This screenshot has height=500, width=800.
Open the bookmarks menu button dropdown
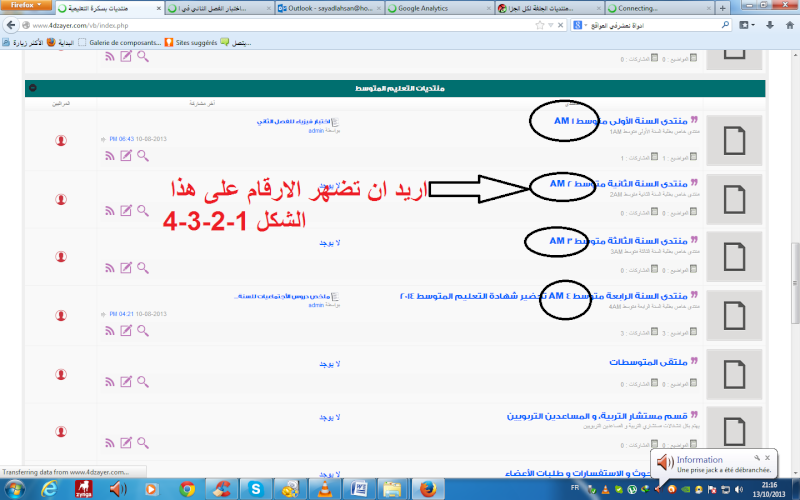point(747,25)
